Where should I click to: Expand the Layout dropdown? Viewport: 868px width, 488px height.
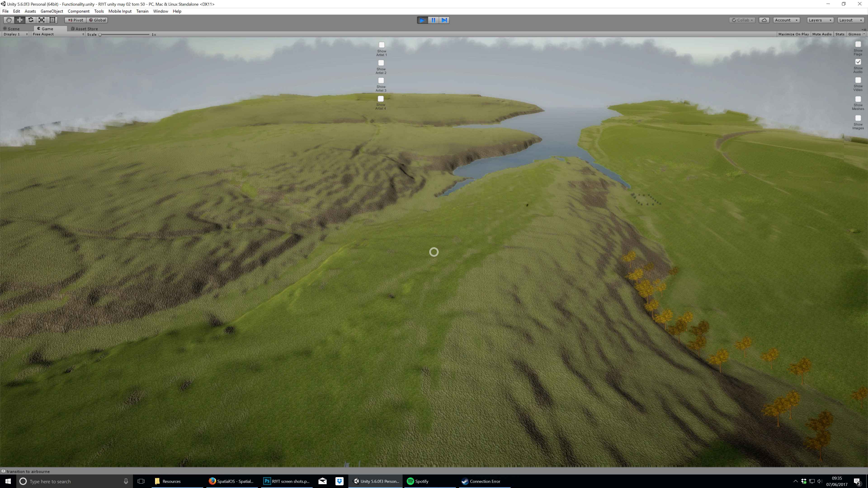coord(850,20)
